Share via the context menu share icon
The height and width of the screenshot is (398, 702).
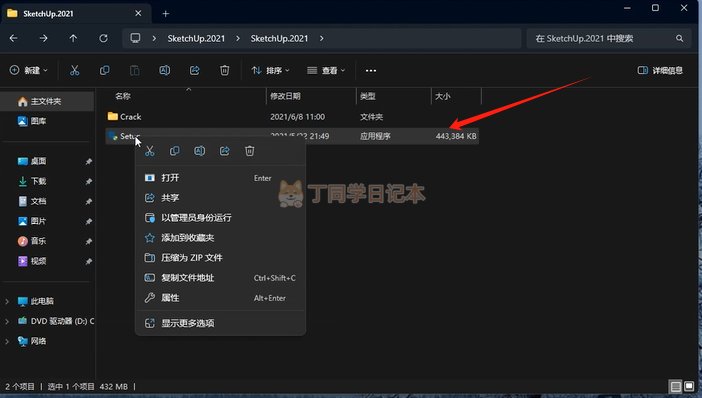(225, 151)
